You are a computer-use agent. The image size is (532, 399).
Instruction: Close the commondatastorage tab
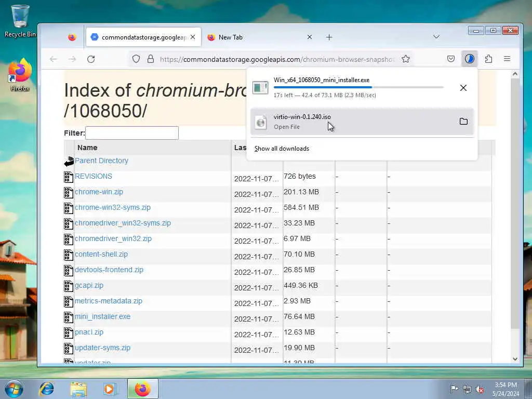point(193,37)
